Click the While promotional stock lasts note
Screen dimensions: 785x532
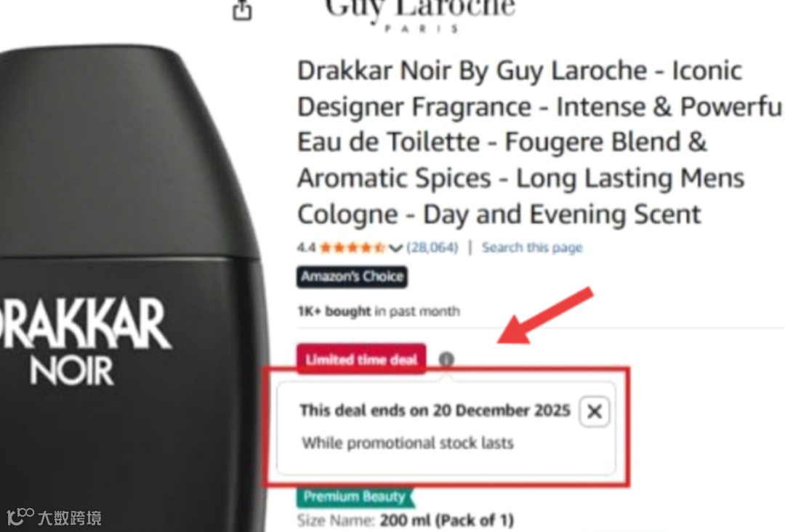(408, 443)
